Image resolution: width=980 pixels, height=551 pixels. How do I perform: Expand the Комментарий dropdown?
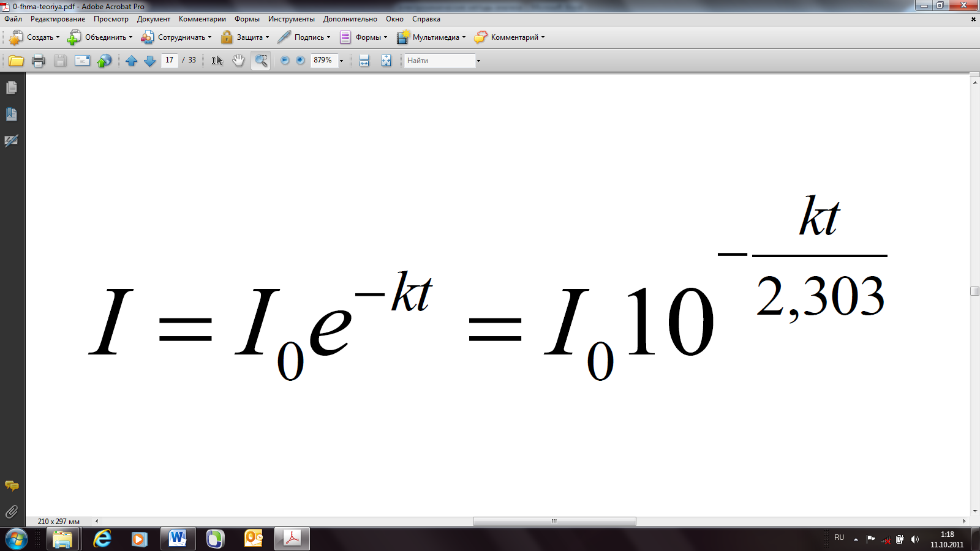coord(543,37)
